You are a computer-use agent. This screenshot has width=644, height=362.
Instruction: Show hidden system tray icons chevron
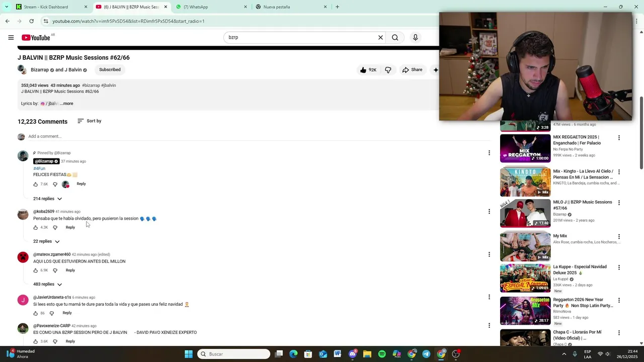point(564,354)
